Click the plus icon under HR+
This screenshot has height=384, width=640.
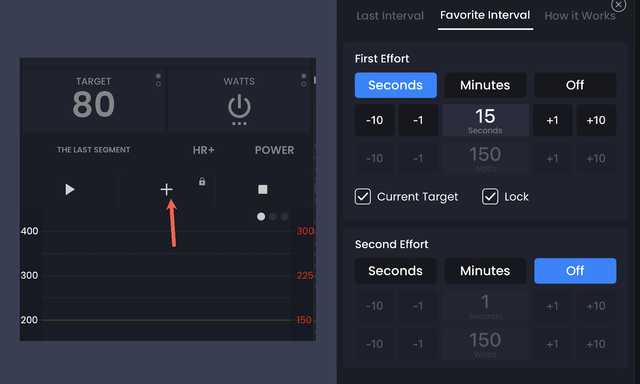(x=166, y=189)
